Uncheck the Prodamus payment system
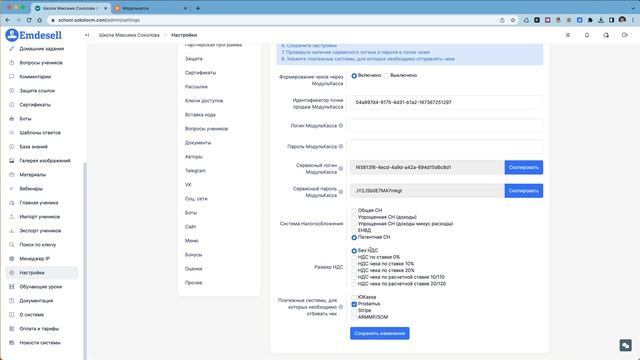 354,304
